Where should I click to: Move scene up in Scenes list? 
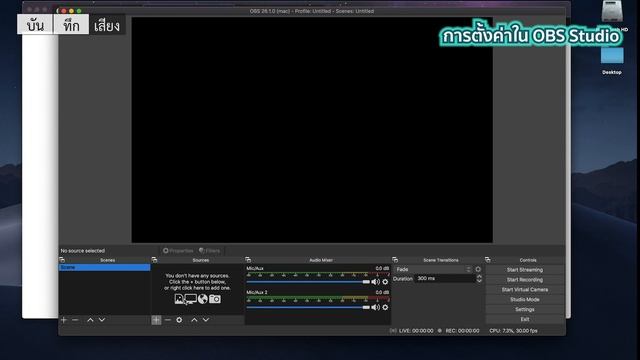click(x=90, y=320)
